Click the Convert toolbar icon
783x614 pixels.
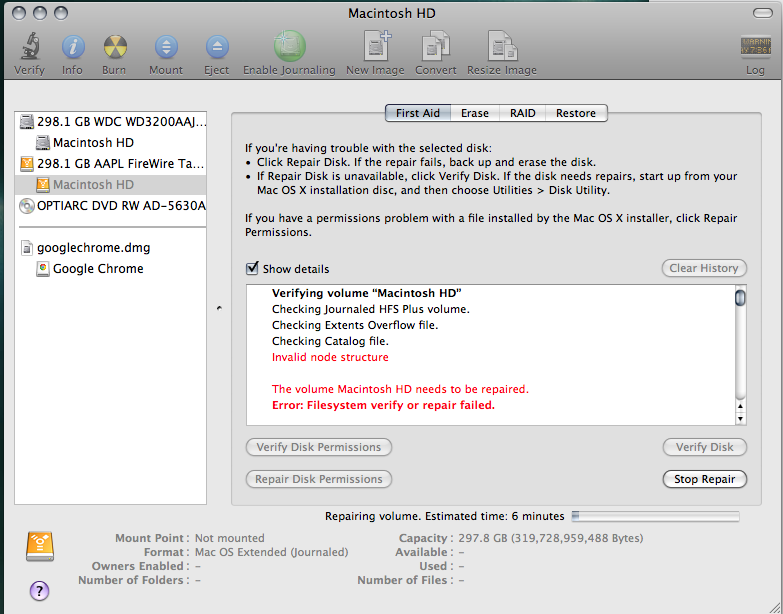(x=435, y=46)
